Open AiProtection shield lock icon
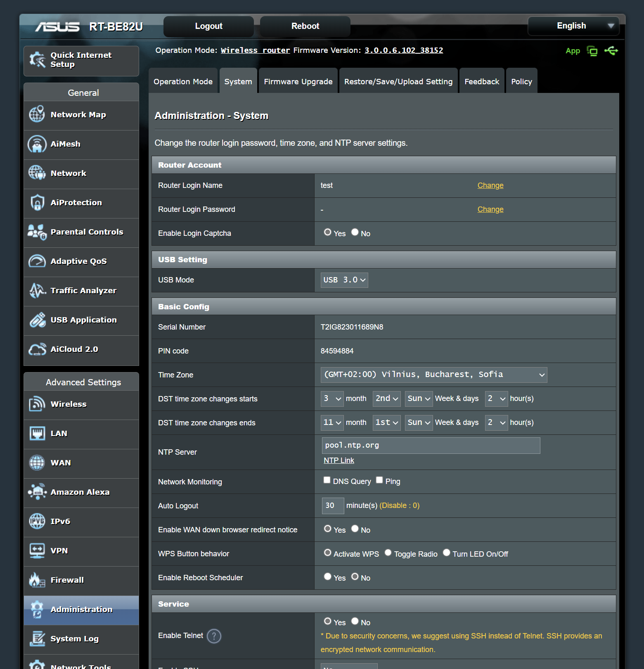Screen dimensions: 644x669 tap(37, 202)
